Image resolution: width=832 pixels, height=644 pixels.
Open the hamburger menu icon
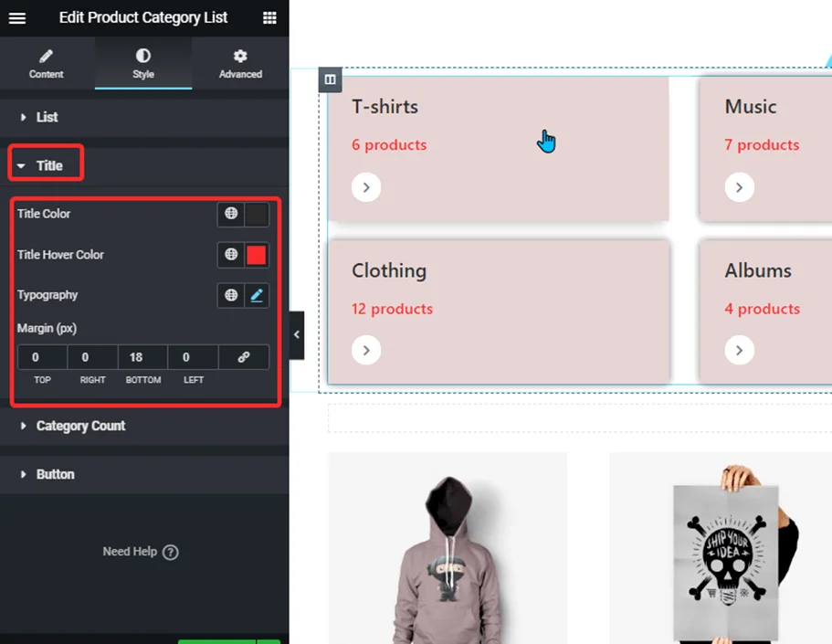17,17
